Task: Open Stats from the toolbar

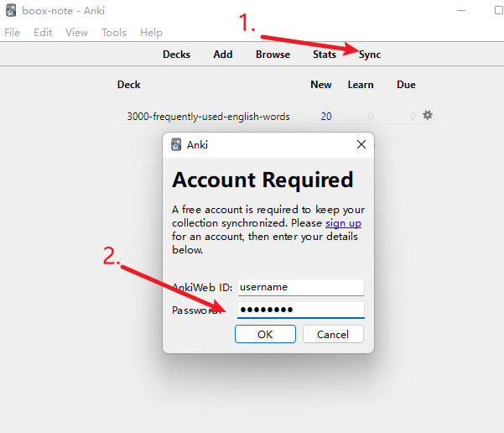Action: click(x=325, y=55)
